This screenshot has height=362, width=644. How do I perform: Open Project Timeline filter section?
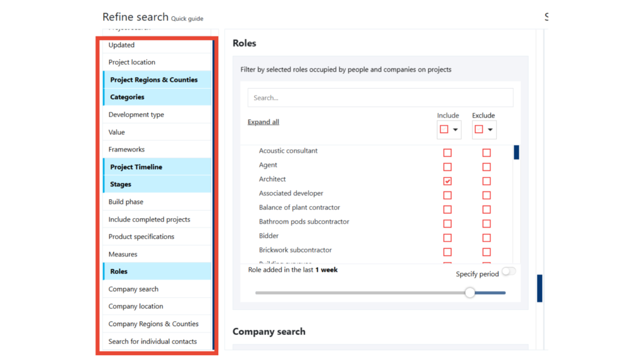(136, 167)
